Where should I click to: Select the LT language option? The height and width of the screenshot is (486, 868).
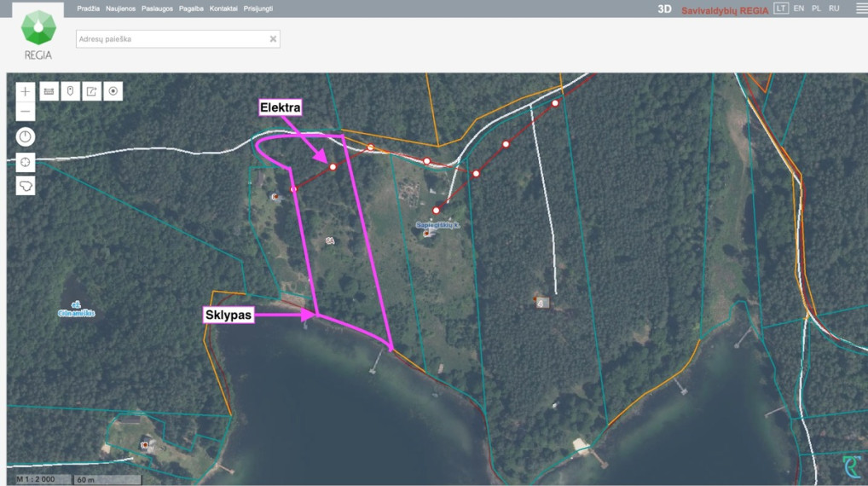781,9
